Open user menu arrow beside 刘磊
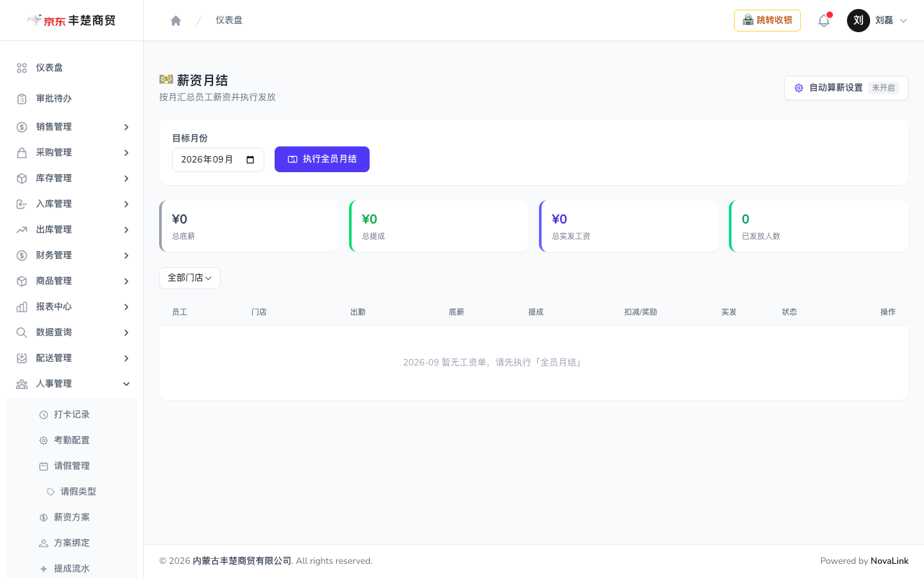This screenshot has height=578, width=924. 903,21
